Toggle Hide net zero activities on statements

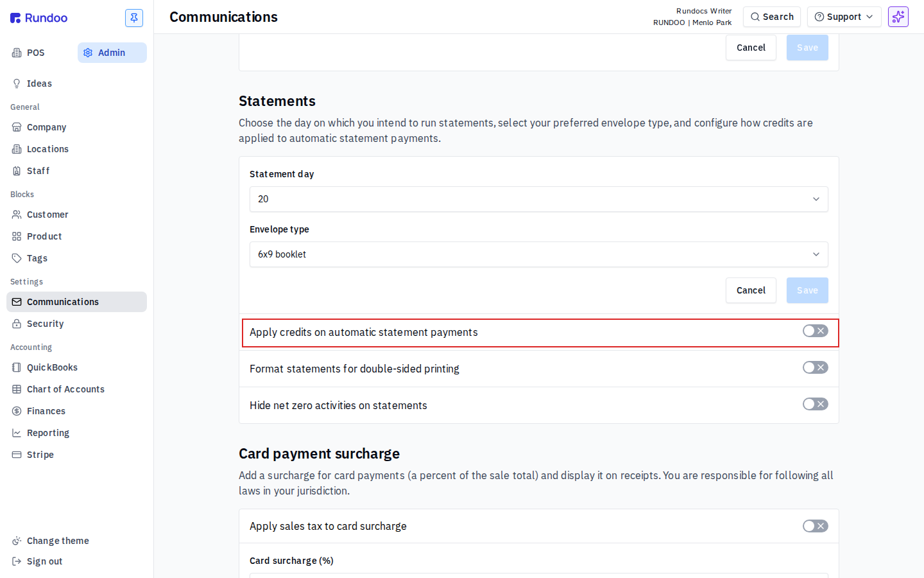pyautogui.click(x=816, y=404)
